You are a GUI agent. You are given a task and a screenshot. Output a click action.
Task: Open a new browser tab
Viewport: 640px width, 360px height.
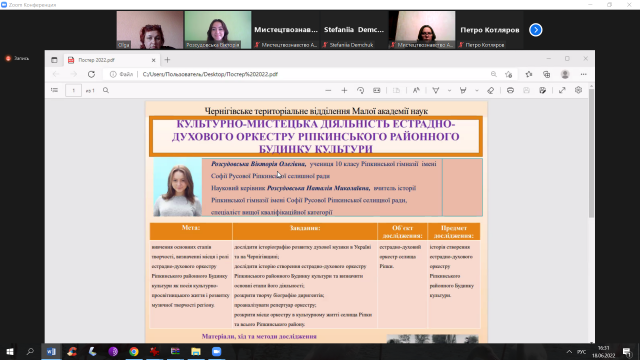pos(167,60)
